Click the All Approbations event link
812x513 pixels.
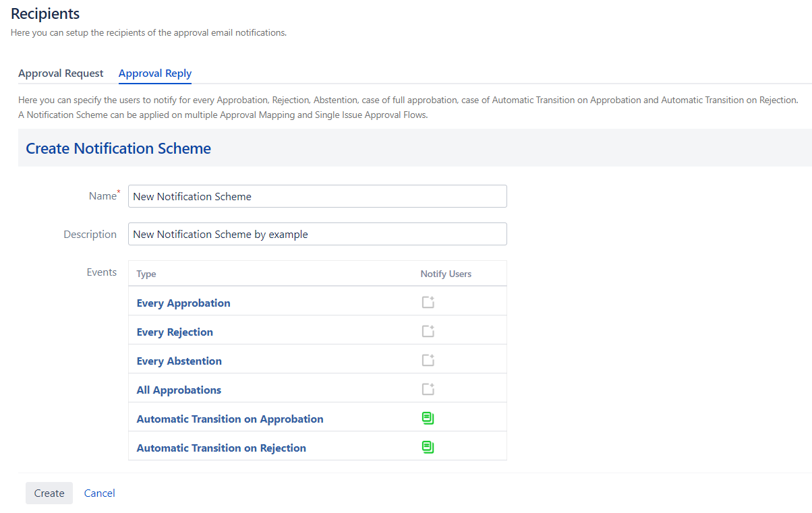tap(179, 390)
